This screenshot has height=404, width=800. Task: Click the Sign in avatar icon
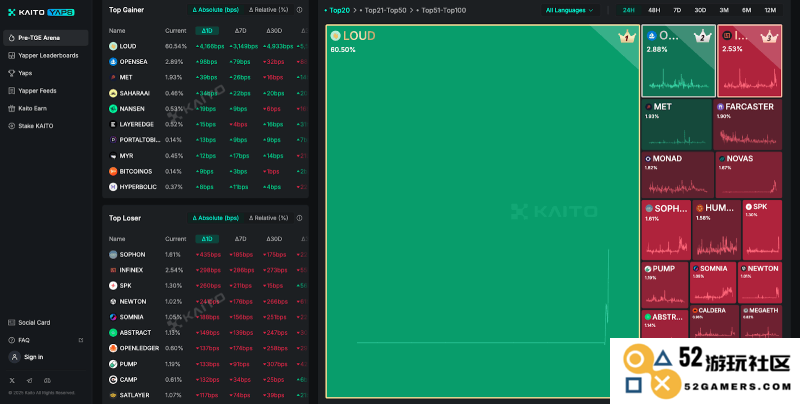14,357
